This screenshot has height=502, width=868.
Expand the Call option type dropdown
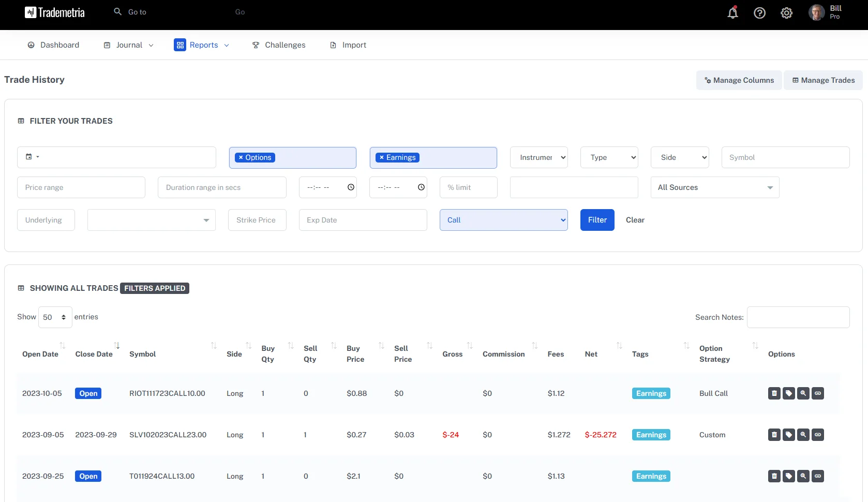click(x=503, y=220)
